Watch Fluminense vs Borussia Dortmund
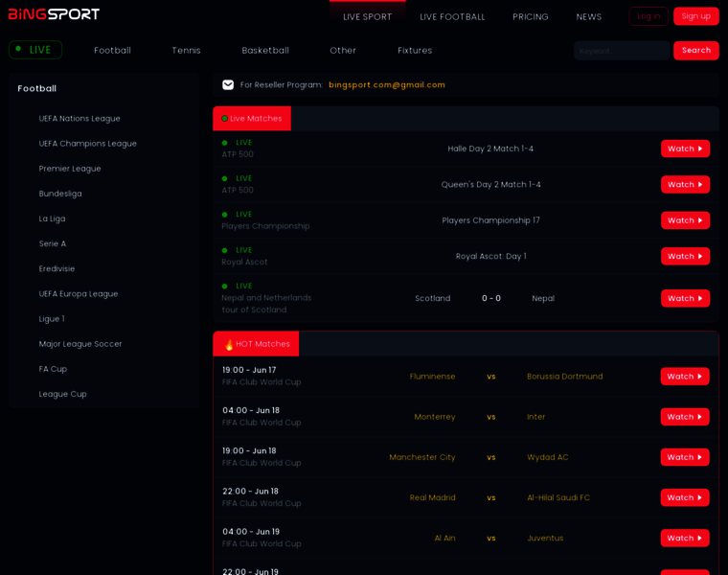Viewport: 728px width, 575px height. [685, 377]
